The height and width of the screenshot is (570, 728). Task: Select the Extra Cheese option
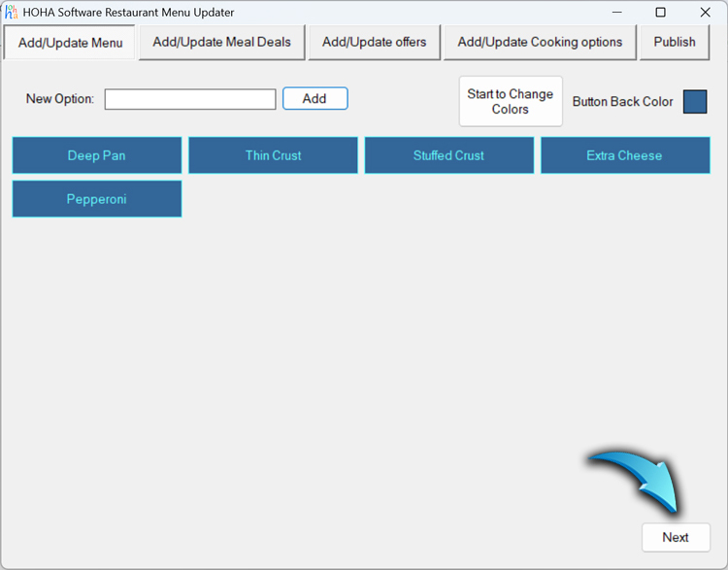point(624,155)
